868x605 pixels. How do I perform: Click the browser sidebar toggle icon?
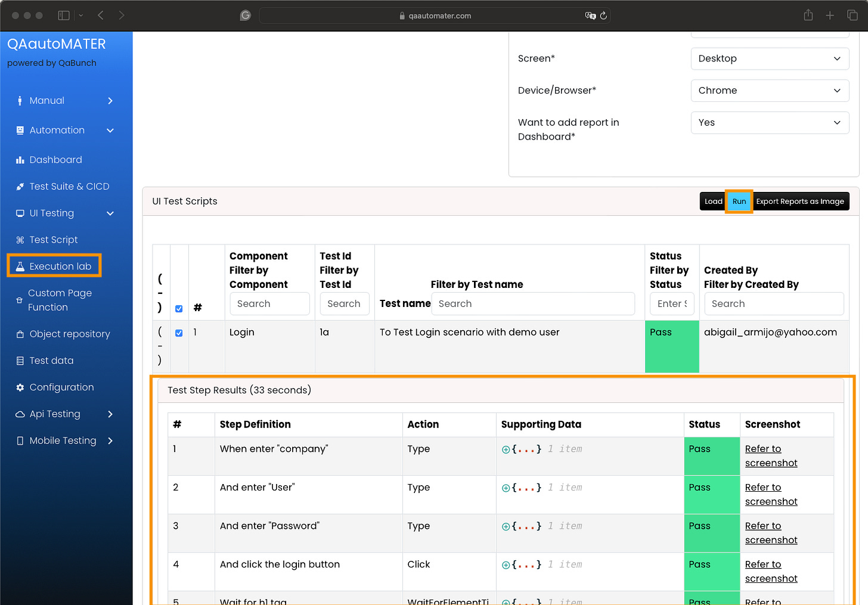coord(64,15)
